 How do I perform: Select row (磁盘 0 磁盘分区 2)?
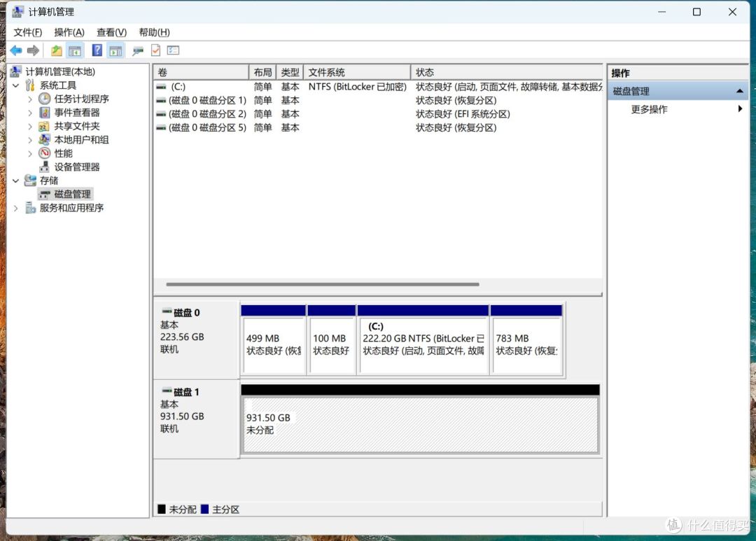coord(378,114)
